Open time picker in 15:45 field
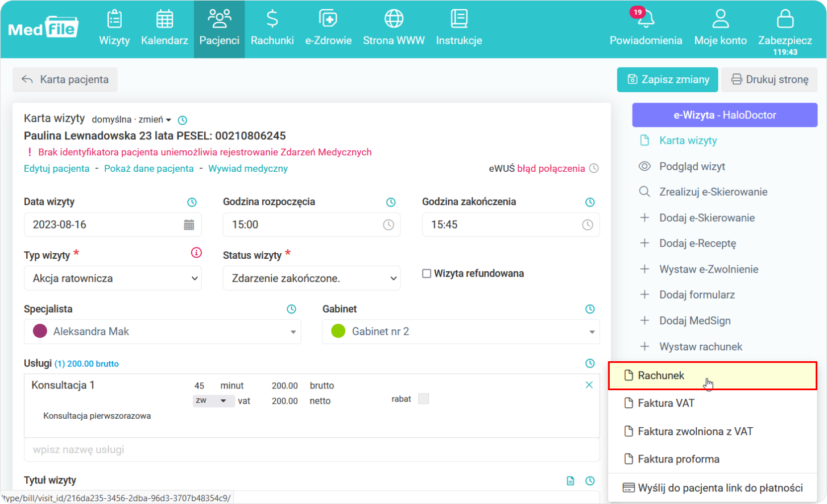Image resolution: width=827 pixels, height=504 pixels. [x=588, y=225]
